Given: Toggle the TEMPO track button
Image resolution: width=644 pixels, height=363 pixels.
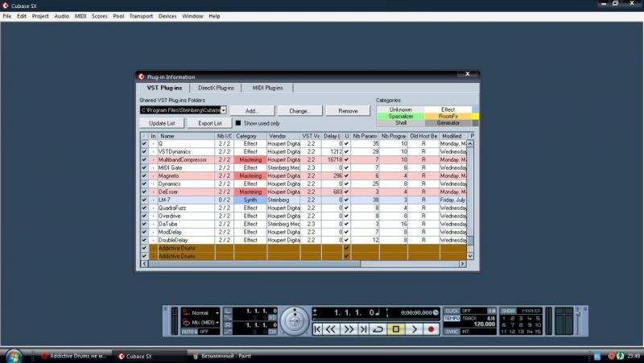Looking at the screenshot, I should [452, 318].
